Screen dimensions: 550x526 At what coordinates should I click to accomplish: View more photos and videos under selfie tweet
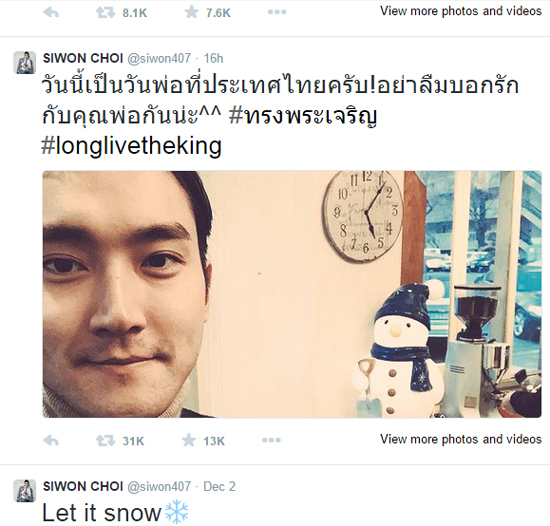pyautogui.click(x=461, y=439)
